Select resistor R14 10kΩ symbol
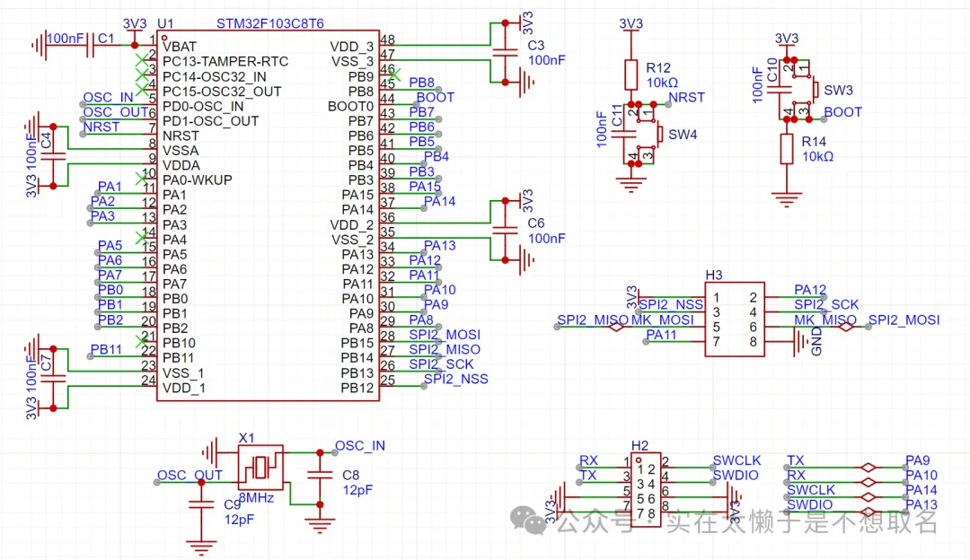 point(787,149)
